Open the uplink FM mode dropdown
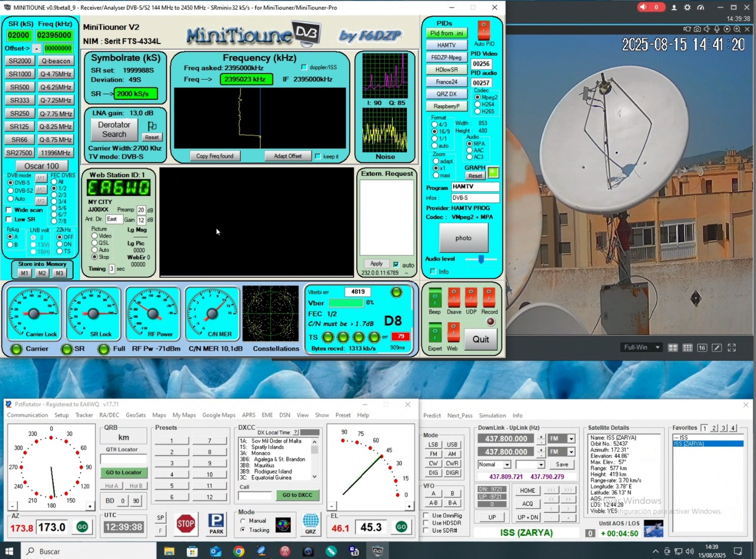This screenshot has width=756, height=559. click(x=571, y=452)
